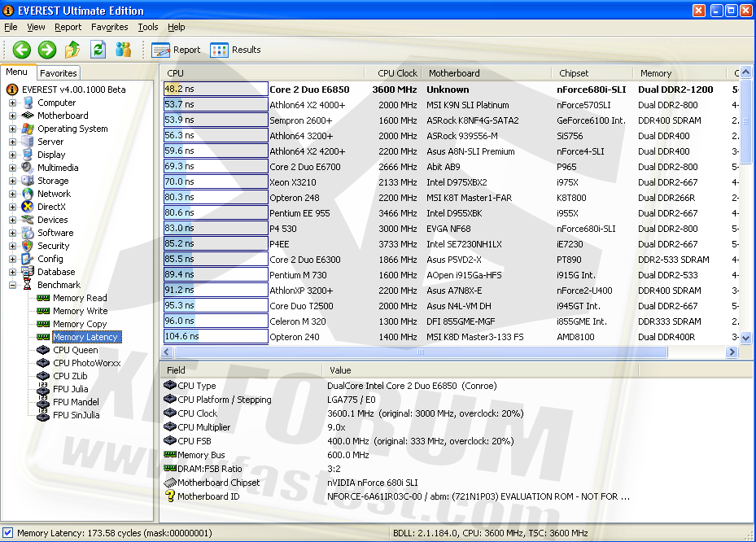This screenshot has width=756, height=542.
Task: Click the horizontal scrollbar thumb of results
Action: coord(421,352)
